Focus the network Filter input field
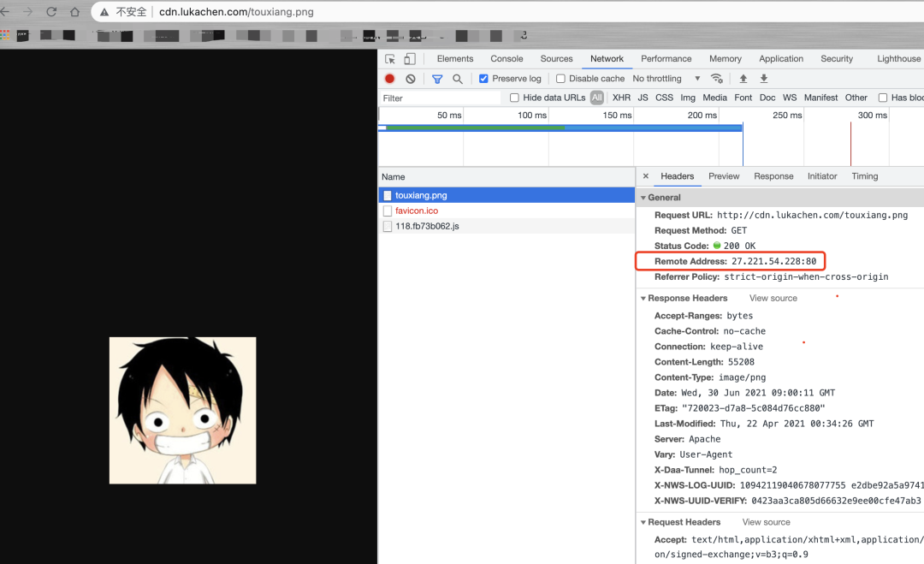924x564 pixels. click(440, 98)
